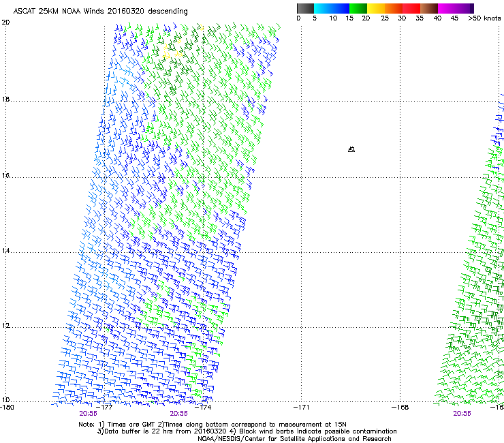Screen dimensions: 504x443
Task: Select the orange 25-30 knot legend segment
Action: (x=394, y=8)
